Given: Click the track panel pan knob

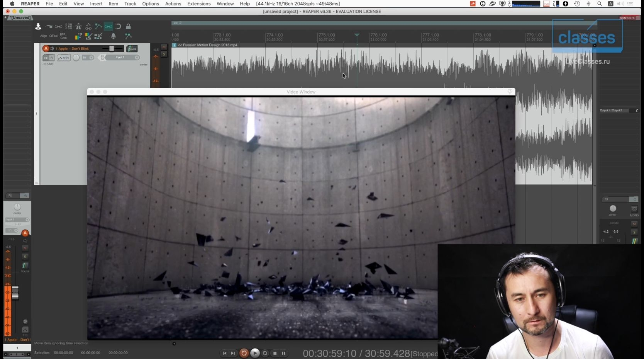Looking at the screenshot, I should 76,58.
